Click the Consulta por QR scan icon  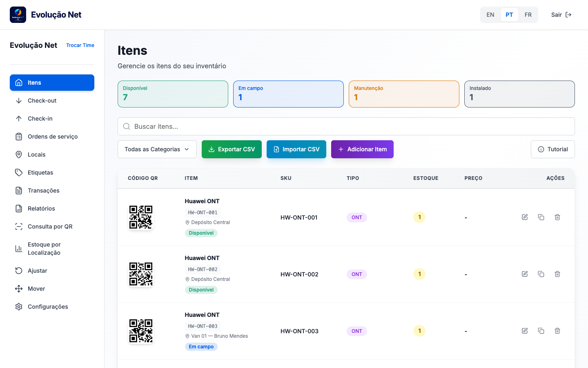[x=19, y=227]
